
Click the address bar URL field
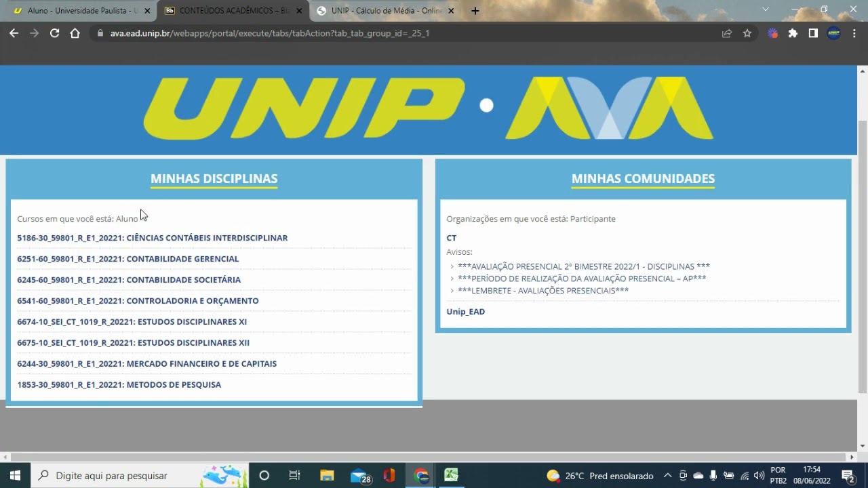pos(406,33)
